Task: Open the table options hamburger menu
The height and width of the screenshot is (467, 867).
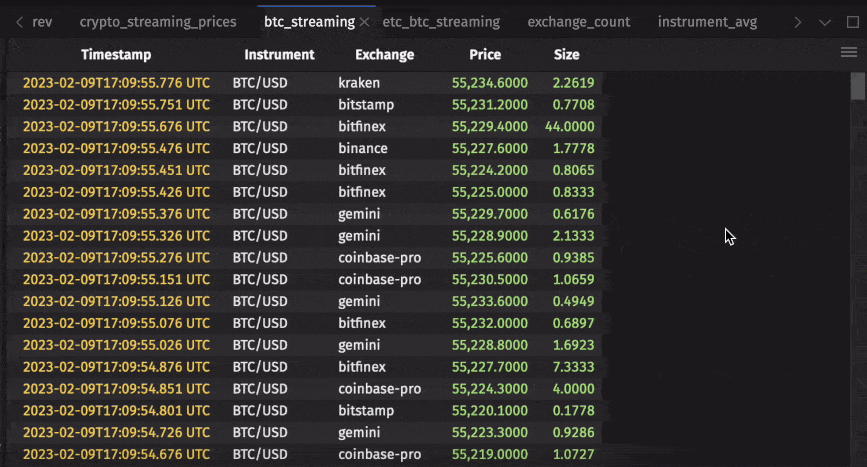Action: click(849, 53)
